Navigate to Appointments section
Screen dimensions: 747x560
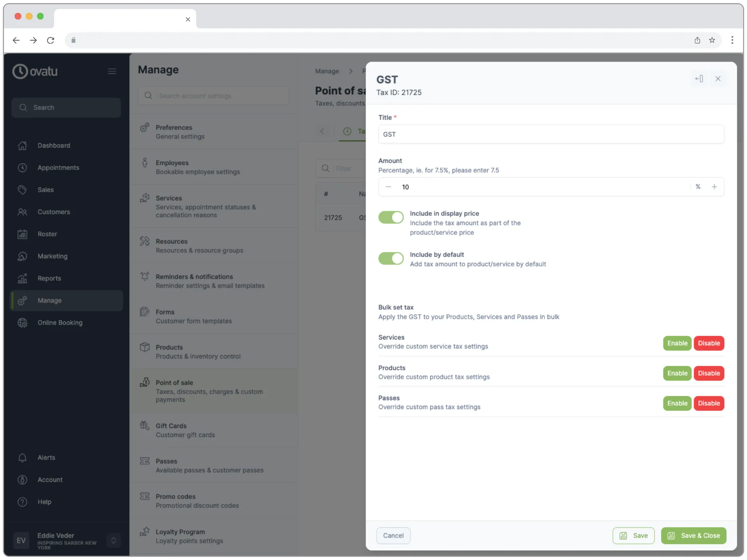58,167
